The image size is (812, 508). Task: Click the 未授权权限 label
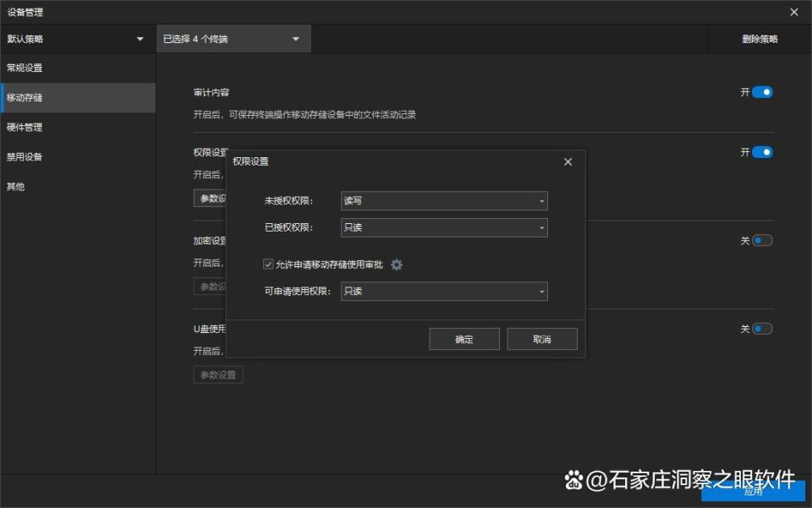288,200
